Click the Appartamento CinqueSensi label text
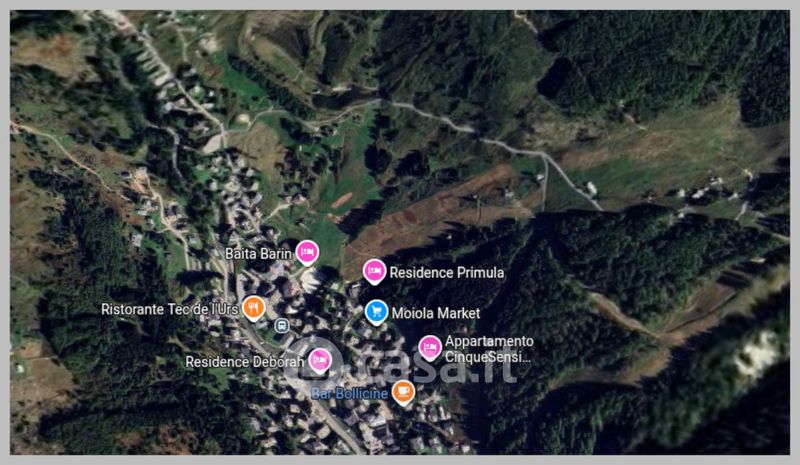This screenshot has height=465, width=800. pyautogui.click(x=489, y=349)
